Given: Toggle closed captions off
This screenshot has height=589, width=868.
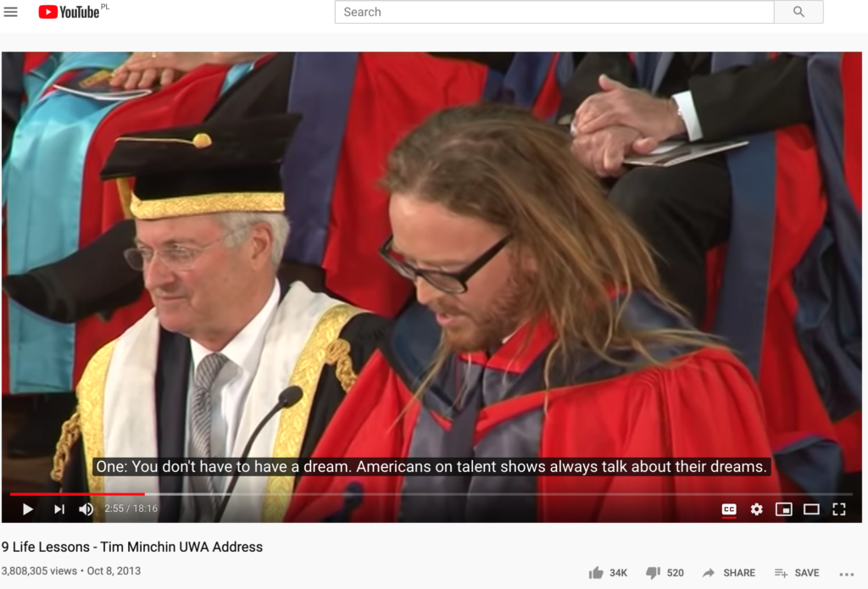Looking at the screenshot, I should [x=729, y=508].
